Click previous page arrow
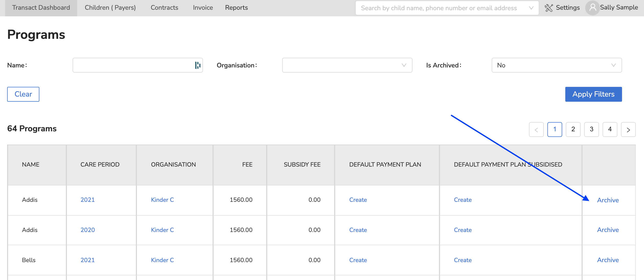The width and height of the screenshot is (644, 280). (x=536, y=130)
